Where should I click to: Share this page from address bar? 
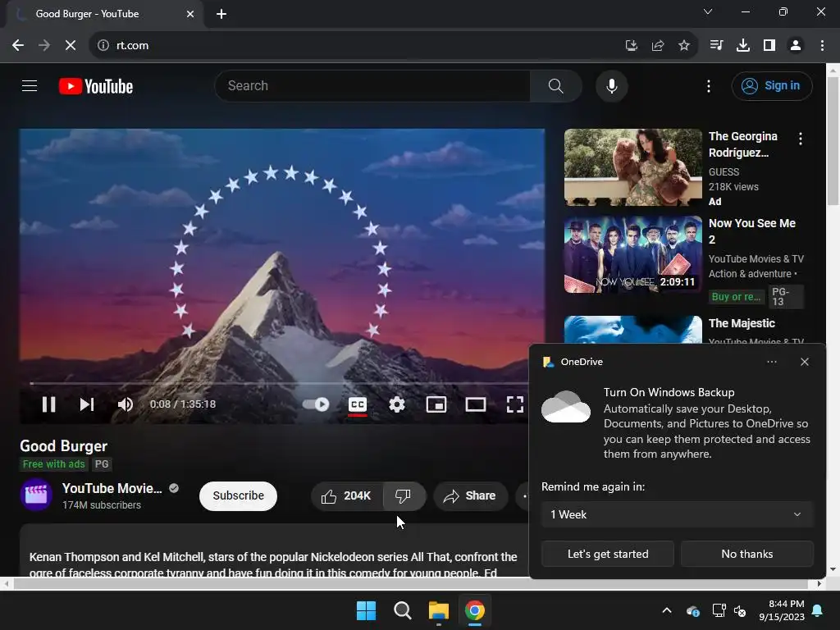point(657,46)
